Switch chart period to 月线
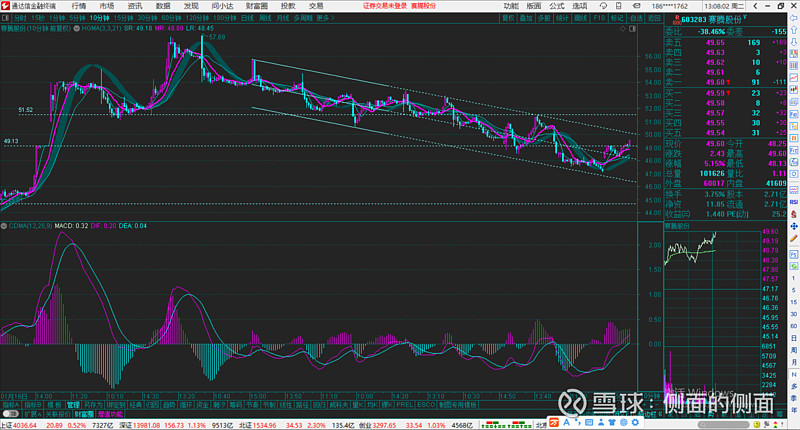800x430 pixels. pyautogui.click(x=282, y=18)
